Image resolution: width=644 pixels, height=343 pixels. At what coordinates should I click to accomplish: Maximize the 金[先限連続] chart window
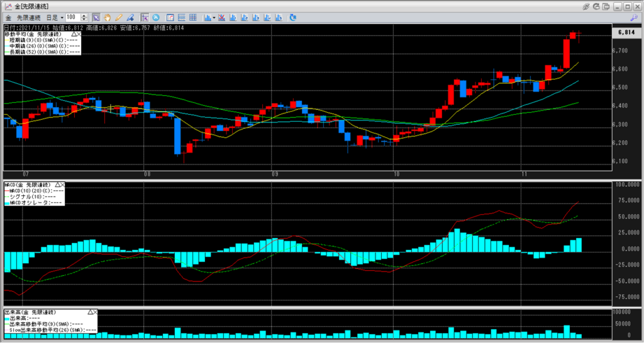point(627,6)
